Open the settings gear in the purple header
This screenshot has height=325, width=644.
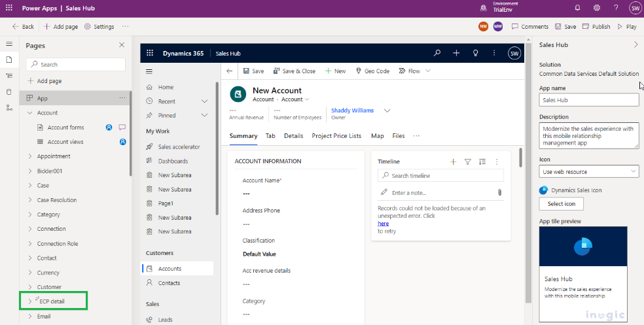pos(597,8)
